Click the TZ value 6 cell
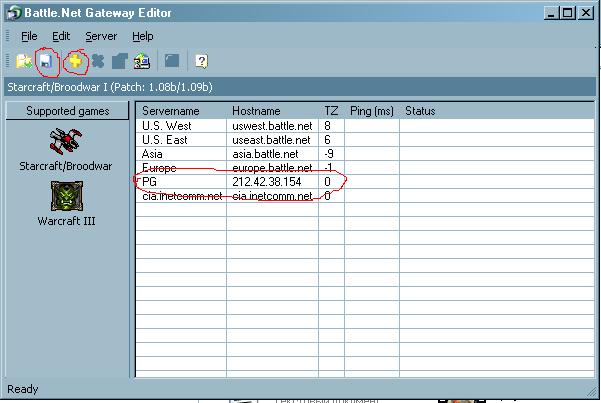601x403 pixels. pyautogui.click(x=331, y=140)
